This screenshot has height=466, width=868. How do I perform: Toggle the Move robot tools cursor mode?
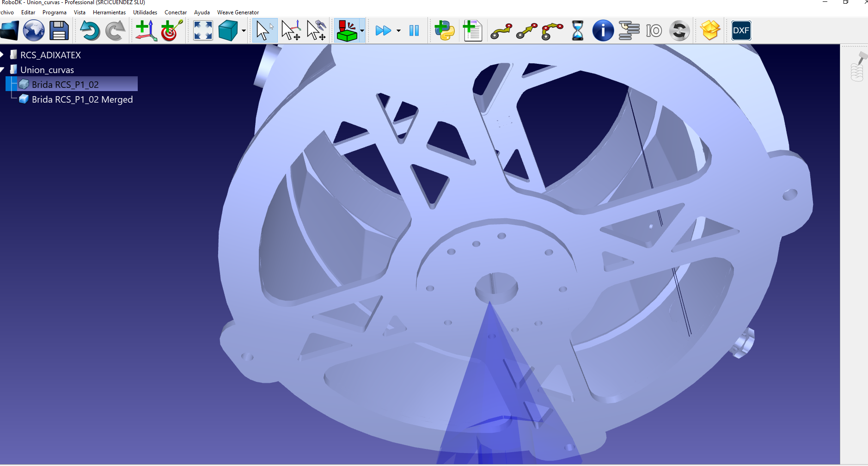coord(317,31)
